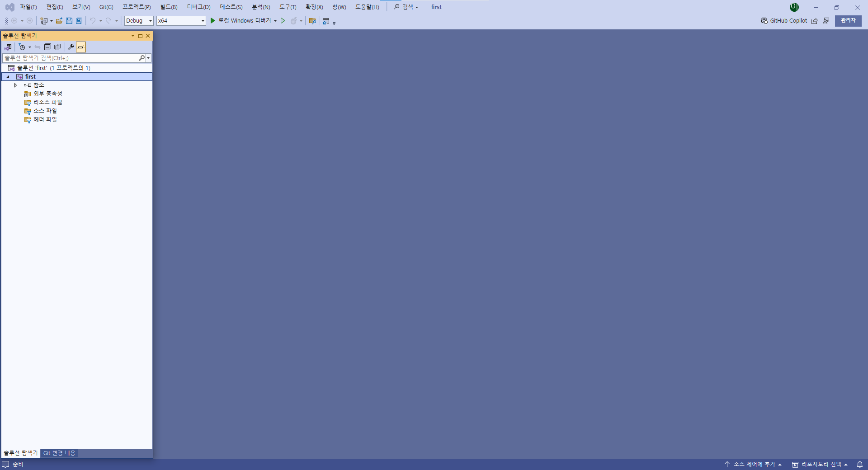This screenshot has height=470, width=868.
Task: Click the search magnifier in Solution Explorer
Action: [x=142, y=58]
